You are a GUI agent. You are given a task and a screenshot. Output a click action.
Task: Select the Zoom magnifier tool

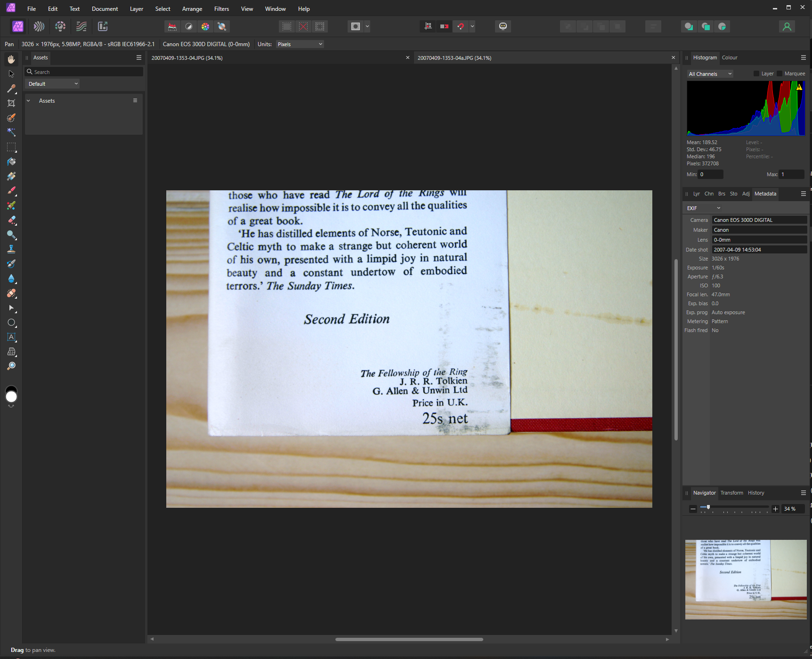[11, 366]
